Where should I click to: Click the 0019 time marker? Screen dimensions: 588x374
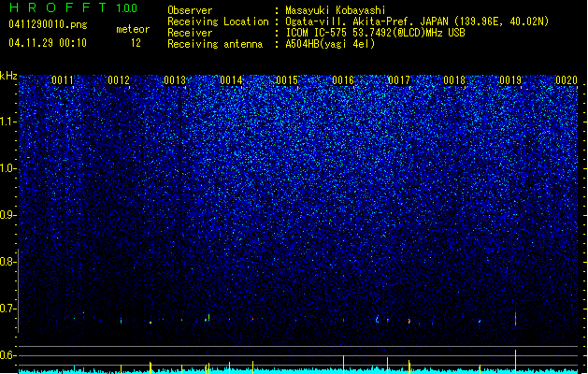tap(510, 80)
